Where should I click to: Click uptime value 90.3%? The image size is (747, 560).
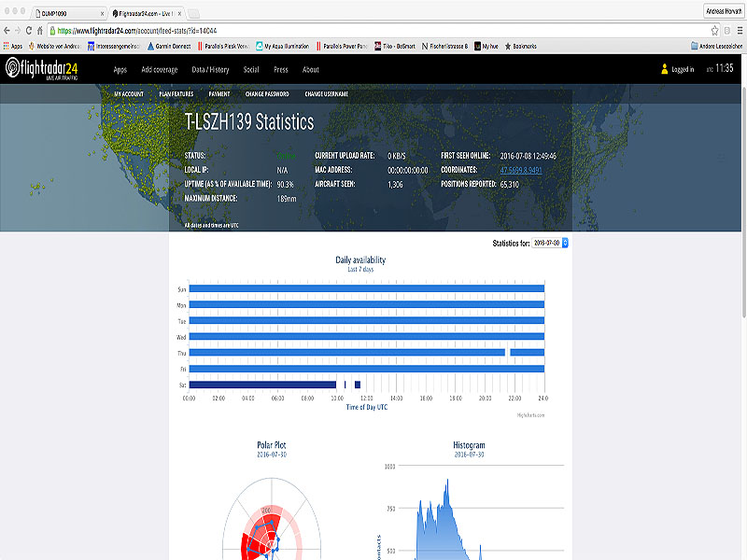pos(286,184)
